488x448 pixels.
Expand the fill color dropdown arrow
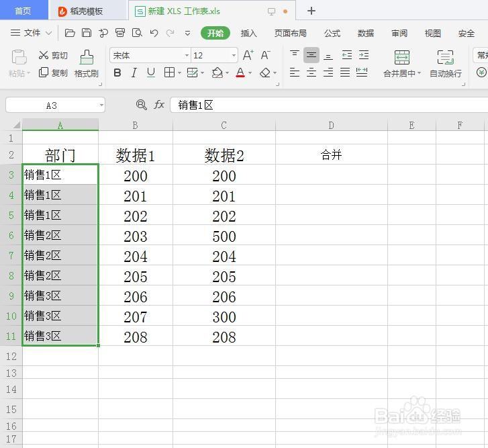[x=227, y=73]
